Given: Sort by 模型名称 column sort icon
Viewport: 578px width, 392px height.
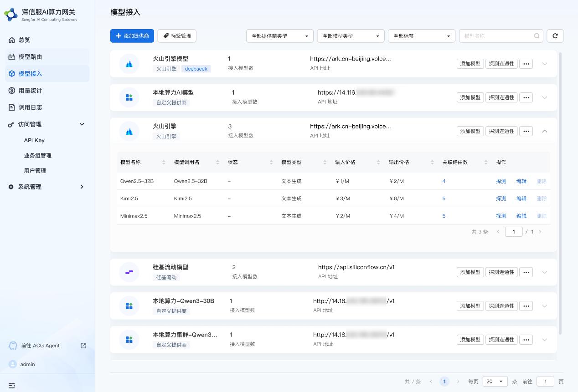Looking at the screenshot, I should pyautogui.click(x=164, y=163).
